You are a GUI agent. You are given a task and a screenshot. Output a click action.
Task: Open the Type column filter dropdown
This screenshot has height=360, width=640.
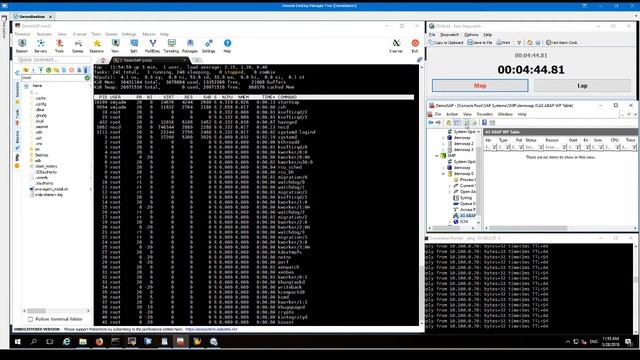pos(508,147)
